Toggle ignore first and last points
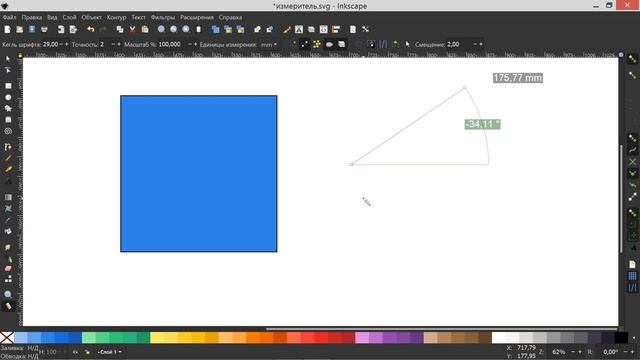640x360 pixels. (x=304, y=44)
